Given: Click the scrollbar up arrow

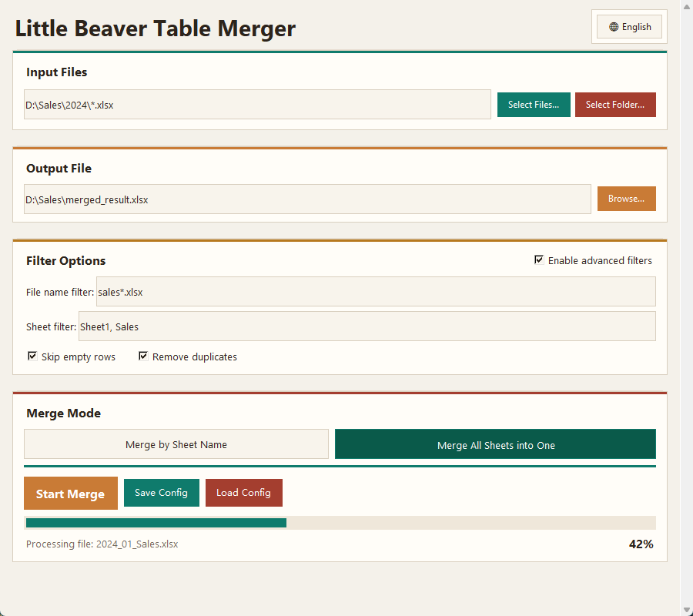Looking at the screenshot, I should point(686,5).
